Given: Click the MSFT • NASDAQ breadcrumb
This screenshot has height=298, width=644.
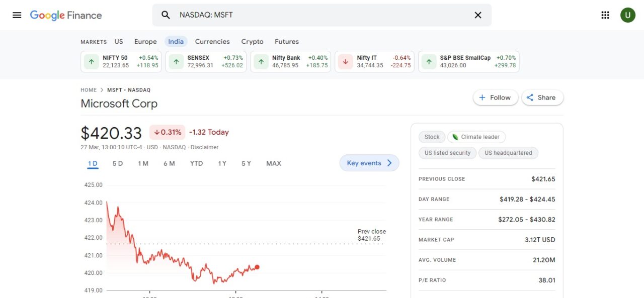Looking at the screenshot, I should pyautogui.click(x=129, y=90).
